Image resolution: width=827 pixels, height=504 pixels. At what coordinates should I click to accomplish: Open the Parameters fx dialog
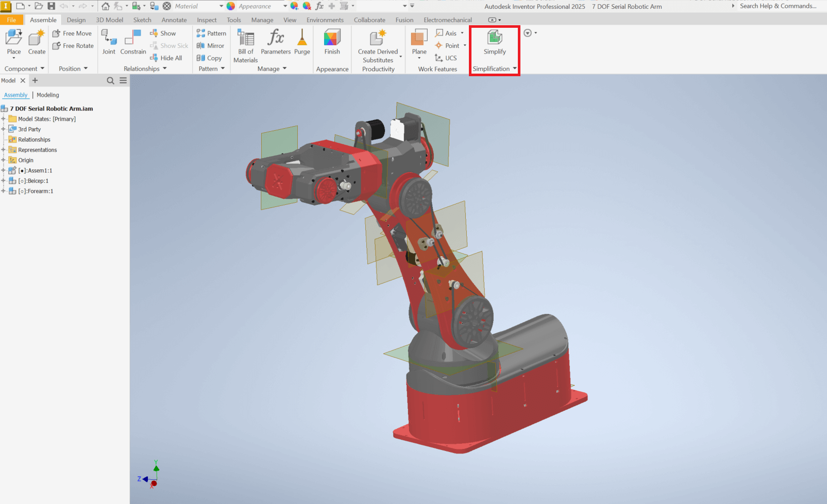click(276, 42)
